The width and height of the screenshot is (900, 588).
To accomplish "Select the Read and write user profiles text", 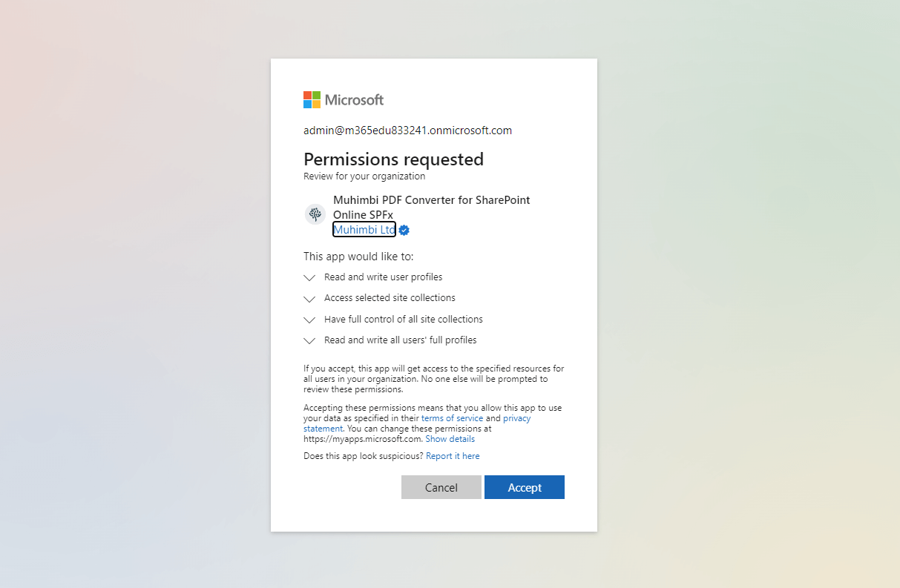I will (383, 277).
